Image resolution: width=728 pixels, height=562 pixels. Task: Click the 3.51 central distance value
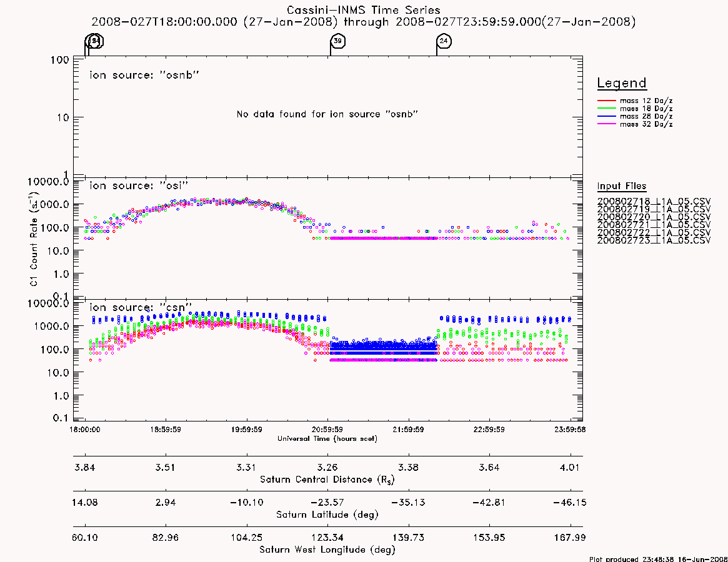click(x=166, y=467)
